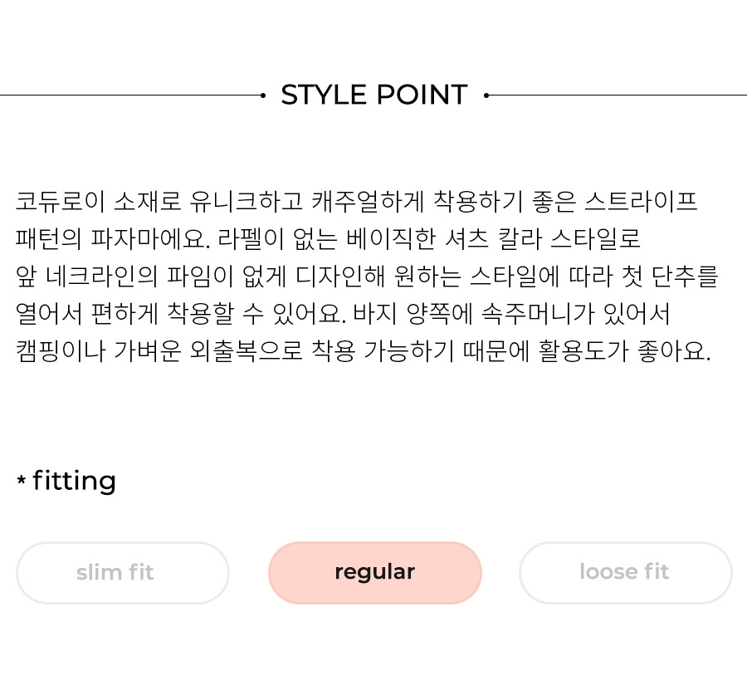Click the dot left of STYLE POINT

263,95
